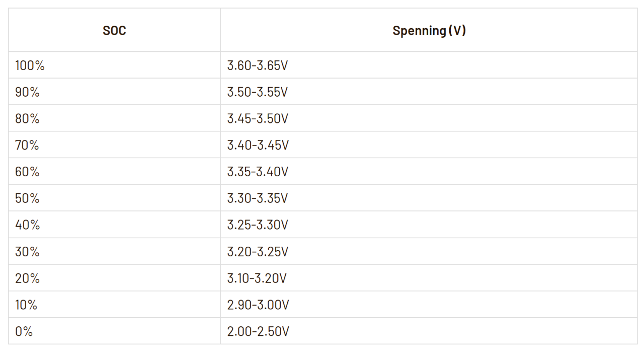The image size is (644, 356).
Task: Select the 70% SOC cell
Action: (x=27, y=146)
